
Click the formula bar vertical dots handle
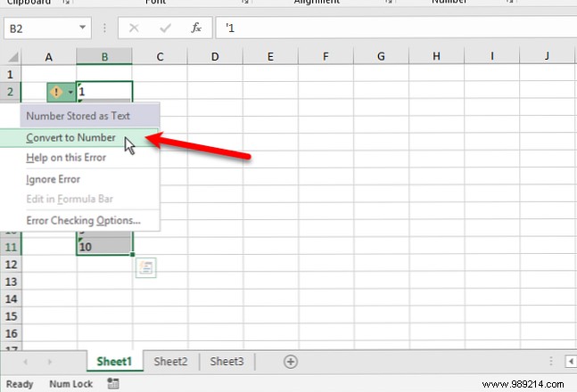pos(104,29)
